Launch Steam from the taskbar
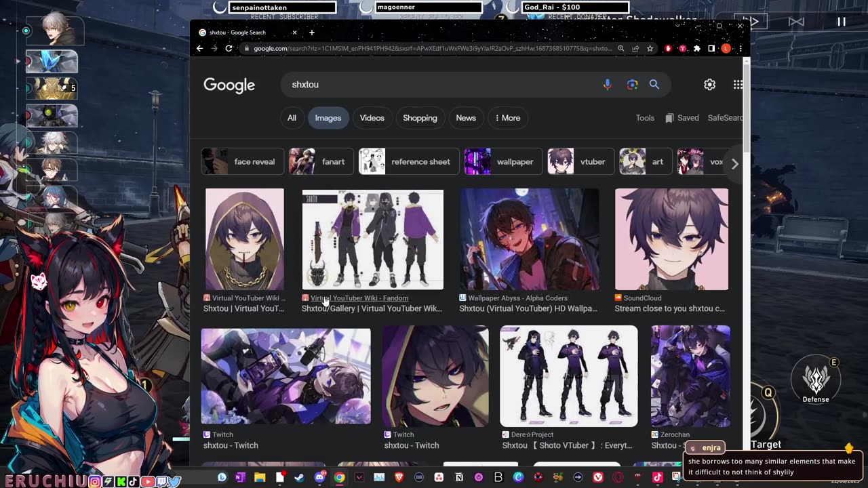Viewport: 868px width, 488px height. (x=299, y=478)
